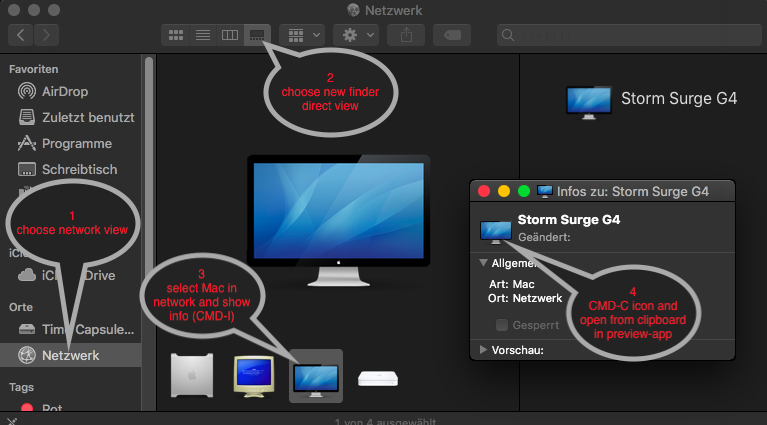Screen dimensions: 767x425
Task: Open Zuletzt benutzt in the sidebar
Action: click(88, 117)
